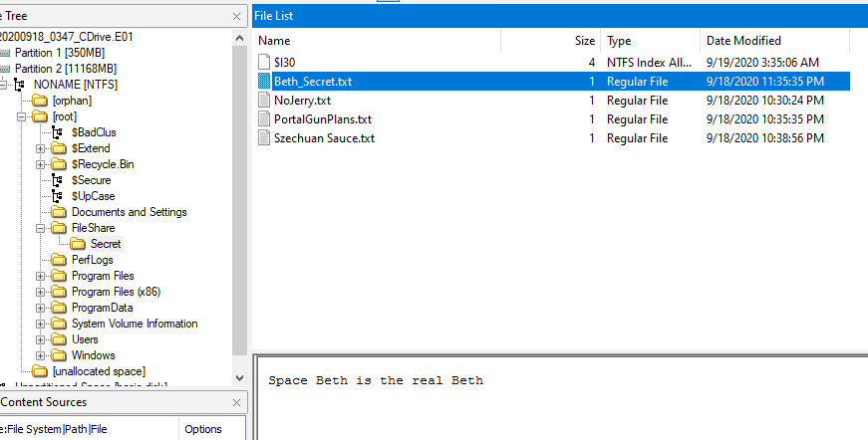This screenshot has width=868, height=440.
Task: Click the $Extend folder icon
Action: (x=59, y=148)
